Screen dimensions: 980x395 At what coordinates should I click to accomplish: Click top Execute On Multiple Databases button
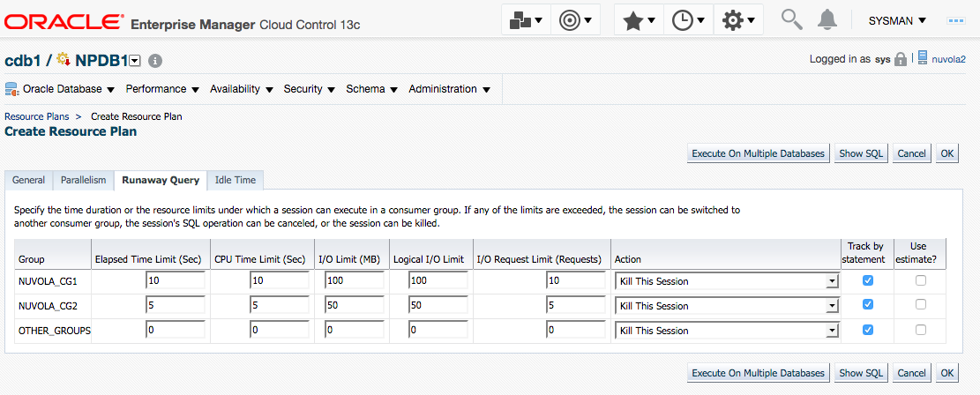(758, 153)
